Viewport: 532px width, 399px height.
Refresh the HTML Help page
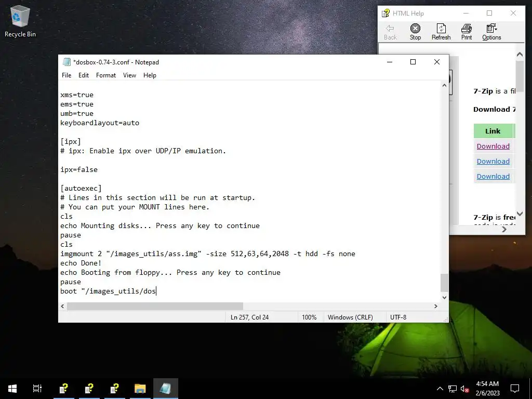click(441, 32)
